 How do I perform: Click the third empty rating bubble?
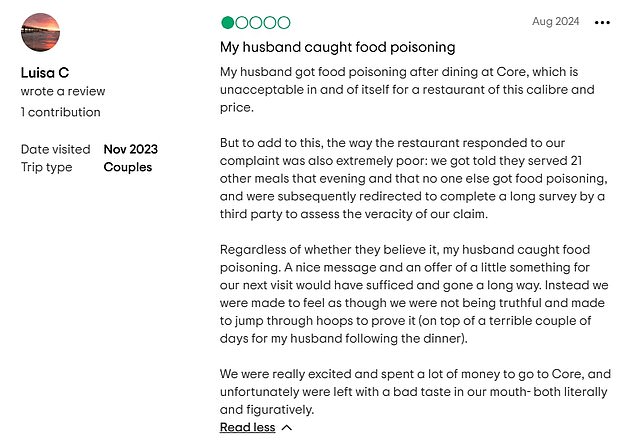point(256,23)
